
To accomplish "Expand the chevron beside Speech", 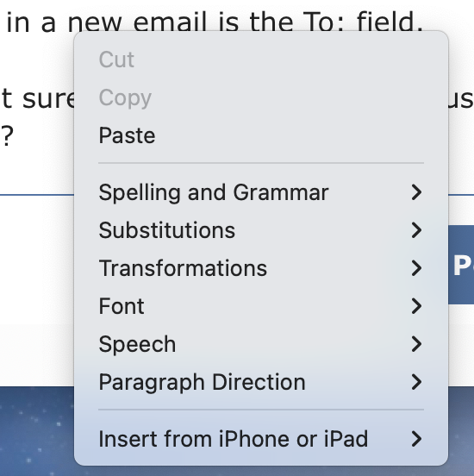I will pos(416,344).
